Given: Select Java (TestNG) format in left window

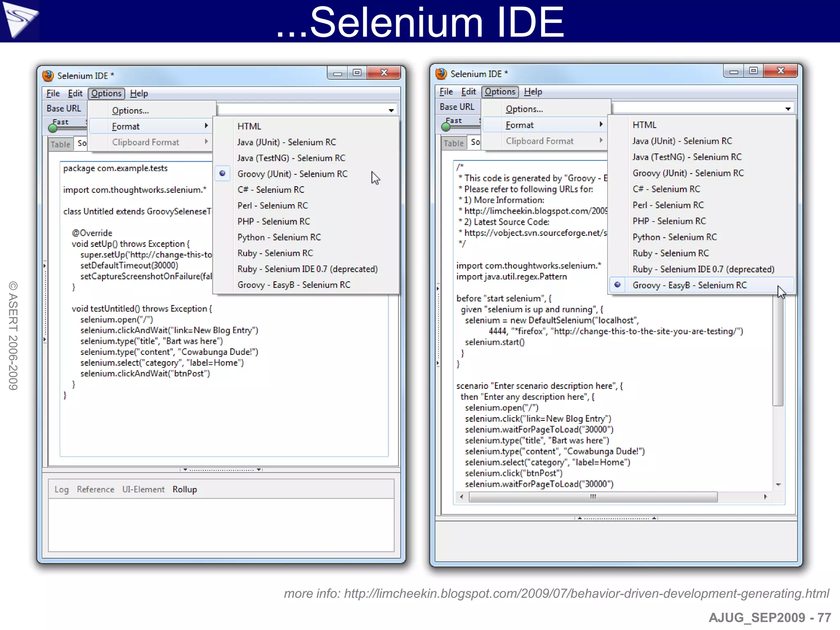Looking at the screenshot, I should [x=306, y=158].
